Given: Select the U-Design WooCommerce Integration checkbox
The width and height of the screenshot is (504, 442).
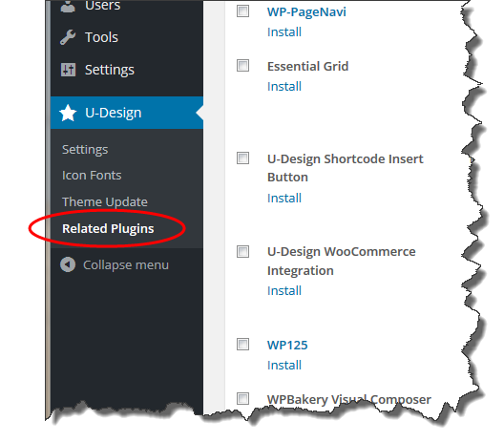Looking at the screenshot, I should pos(242,252).
